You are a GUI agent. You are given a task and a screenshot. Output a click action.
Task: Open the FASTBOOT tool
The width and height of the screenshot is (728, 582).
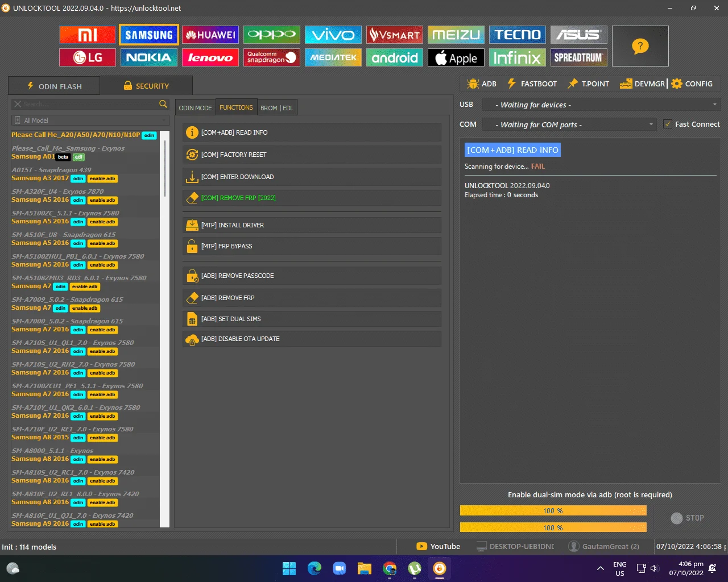tap(532, 84)
